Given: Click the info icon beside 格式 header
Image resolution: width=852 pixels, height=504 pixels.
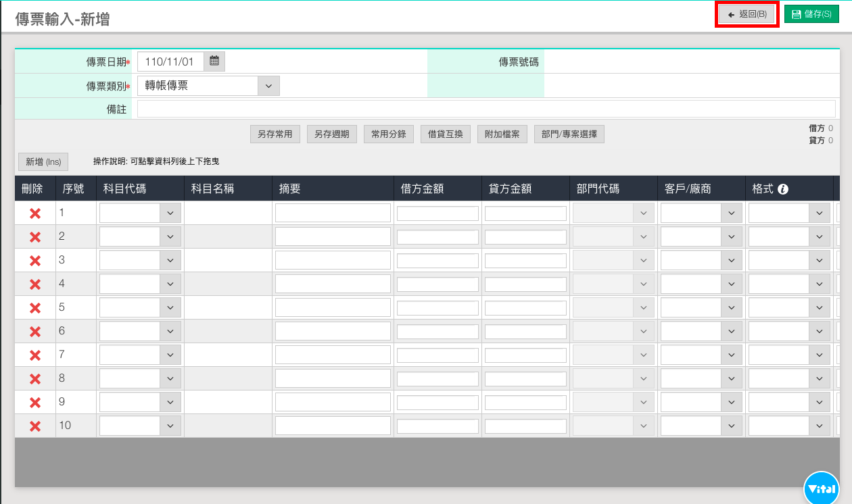Looking at the screenshot, I should (x=783, y=189).
